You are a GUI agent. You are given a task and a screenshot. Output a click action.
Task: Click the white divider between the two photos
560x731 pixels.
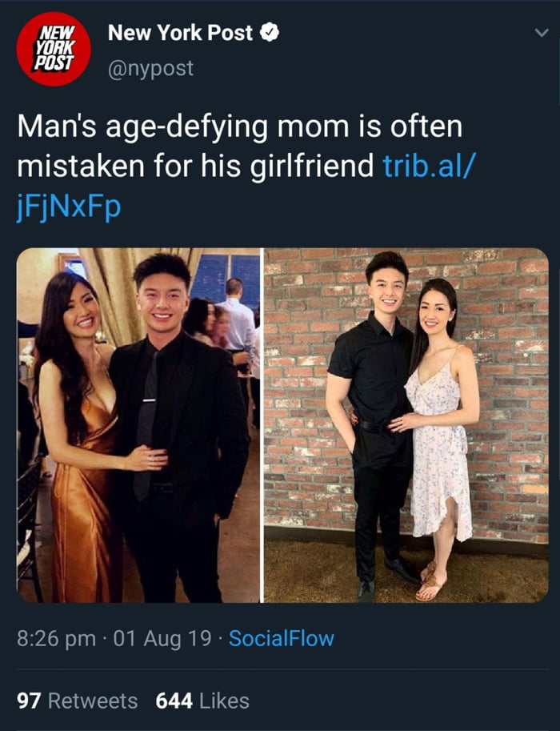point(262,425)
